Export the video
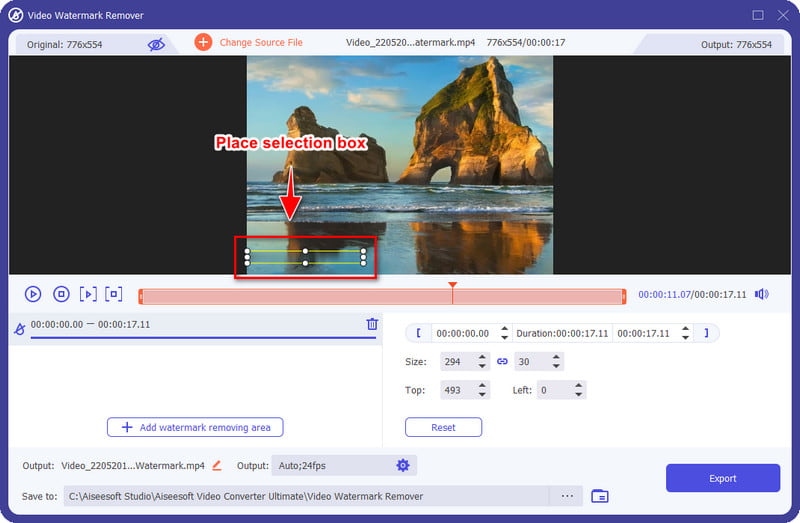 (x=722, y=478)
